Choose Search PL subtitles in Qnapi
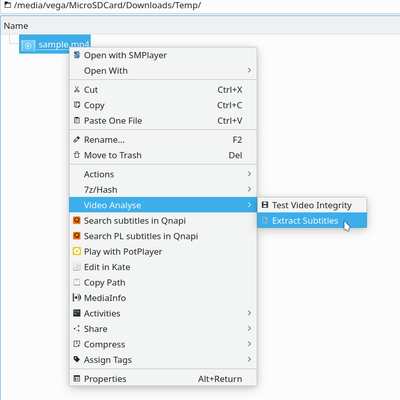Viewport: 400px width, 400px height. (x=163, y=236)
